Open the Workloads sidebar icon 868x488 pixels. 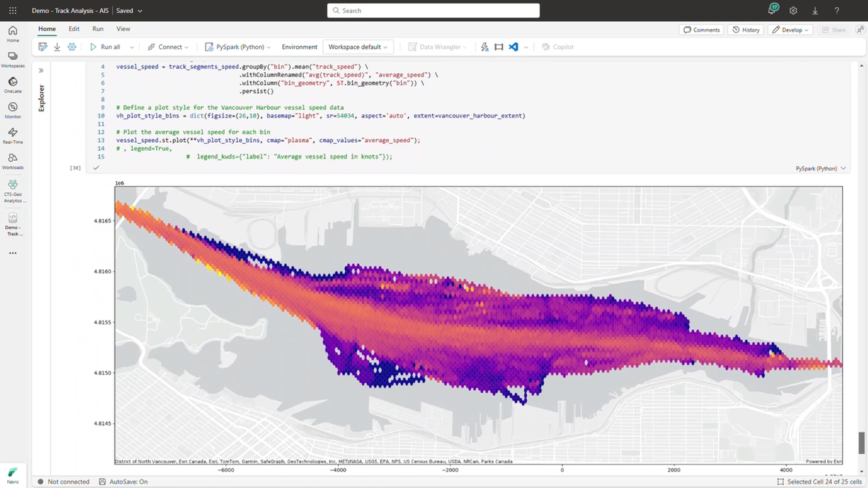point(13,161)
